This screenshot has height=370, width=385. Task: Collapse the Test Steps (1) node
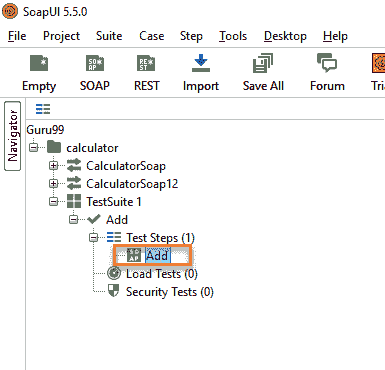click(94, 237)
